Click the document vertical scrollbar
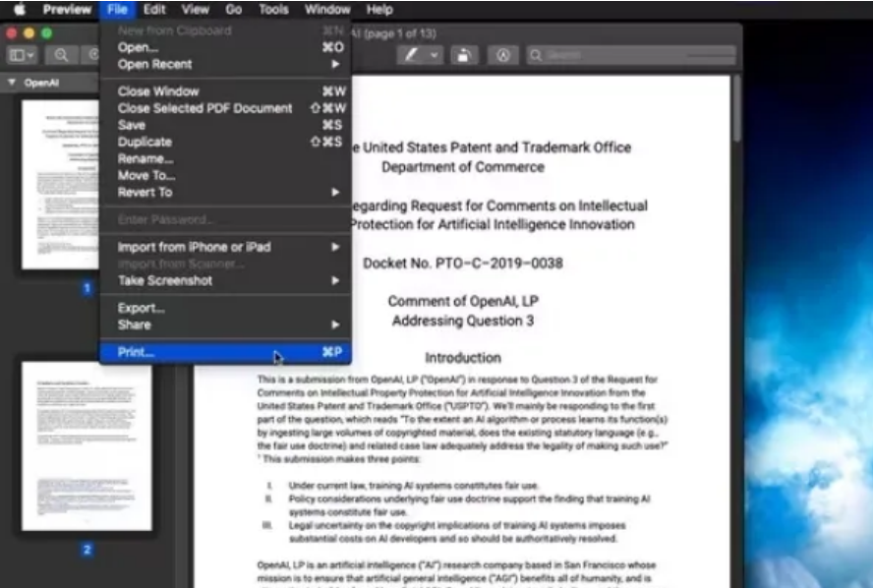This screenshot has width=873, height=588. click(737, 108)
